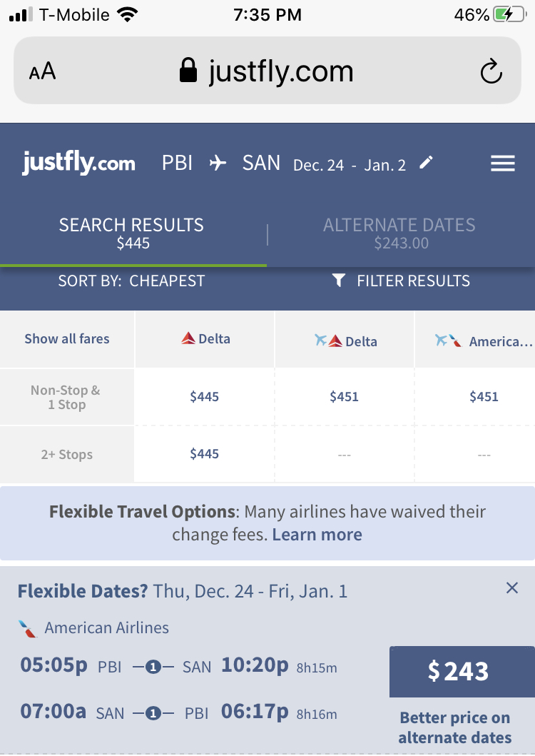Expand Show all fares

tap(66, 340)
